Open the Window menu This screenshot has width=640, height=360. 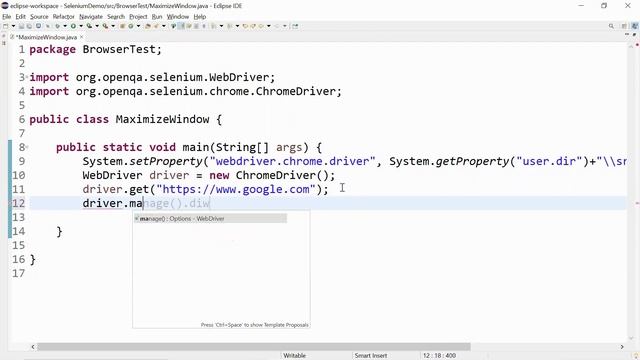(178, 17)
